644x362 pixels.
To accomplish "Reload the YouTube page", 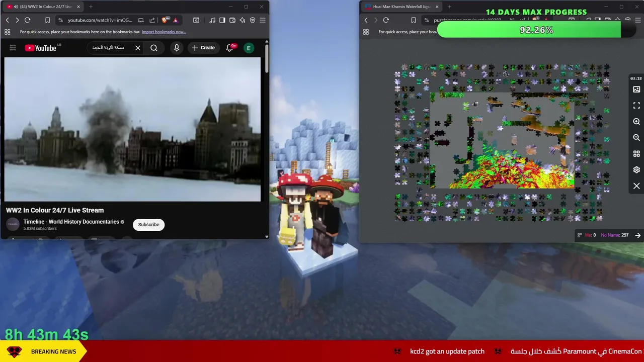I will [28, 20].
